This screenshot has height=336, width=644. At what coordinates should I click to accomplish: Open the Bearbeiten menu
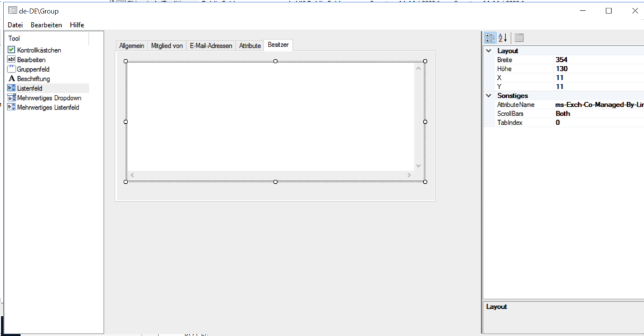tap(46, 25)
